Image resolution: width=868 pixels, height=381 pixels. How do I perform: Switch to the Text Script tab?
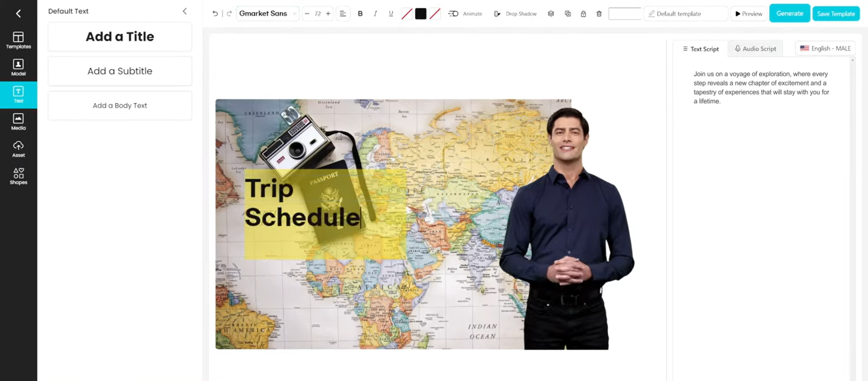click(701, 49)
